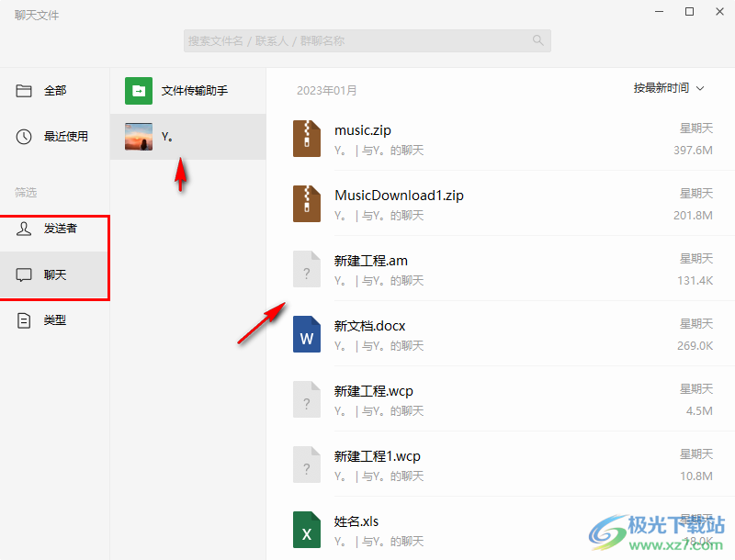Viewport: 735px width, 560px height.
Task: Click the Excel icon for 姓名.xls
Action: click(307, 530)
